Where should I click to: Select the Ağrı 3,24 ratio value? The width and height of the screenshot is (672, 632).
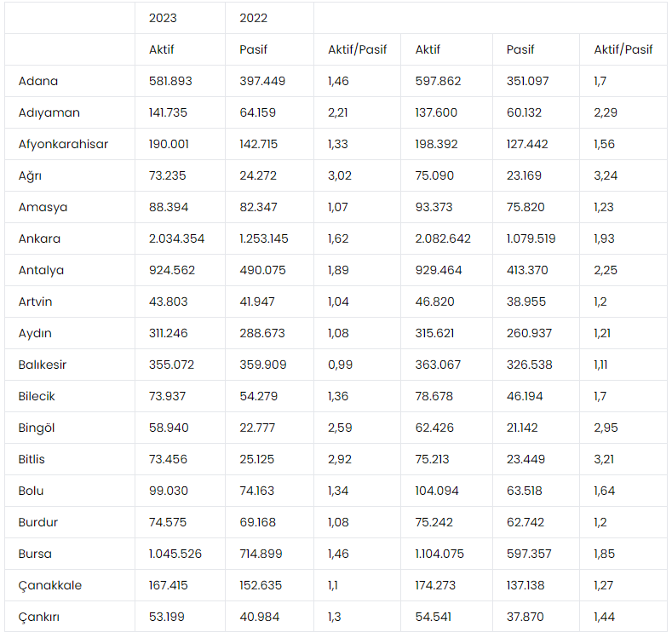(606, 175)
